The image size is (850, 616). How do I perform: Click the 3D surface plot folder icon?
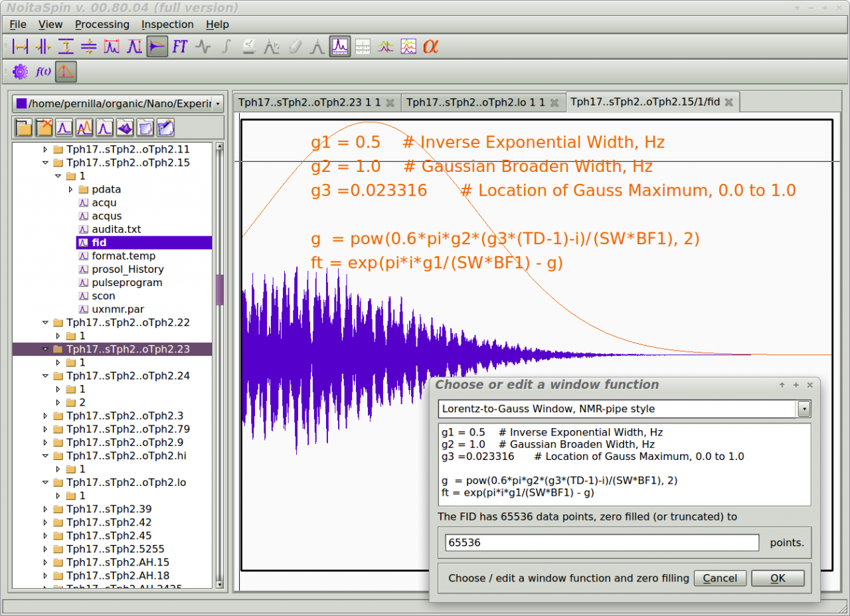124,127
